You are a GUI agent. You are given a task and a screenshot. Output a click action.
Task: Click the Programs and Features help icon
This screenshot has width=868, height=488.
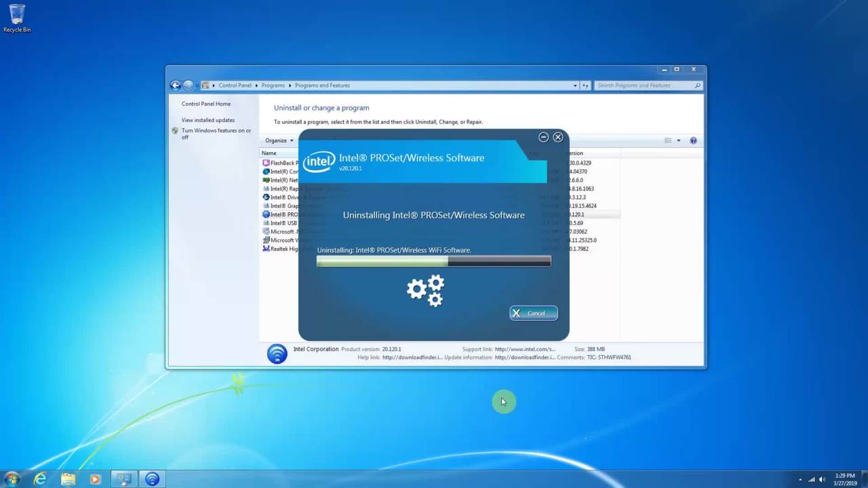tap(693, 140)
